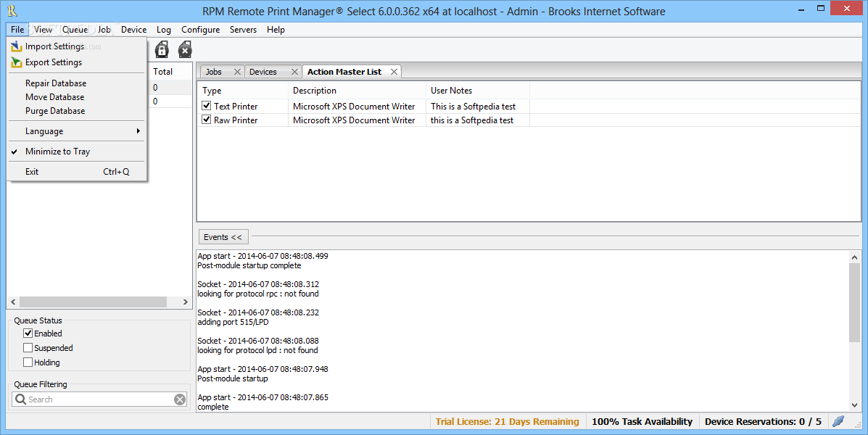The image size is (868, 435).
Task: Uncheck the Text Printer action checkbox
Action: click(x=207, y=106)
